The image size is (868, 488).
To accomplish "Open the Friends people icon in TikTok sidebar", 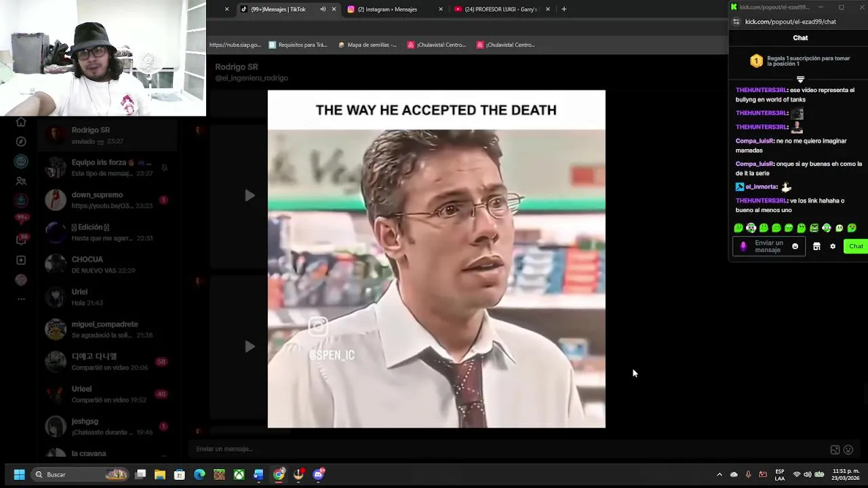I will click(21, 181).
